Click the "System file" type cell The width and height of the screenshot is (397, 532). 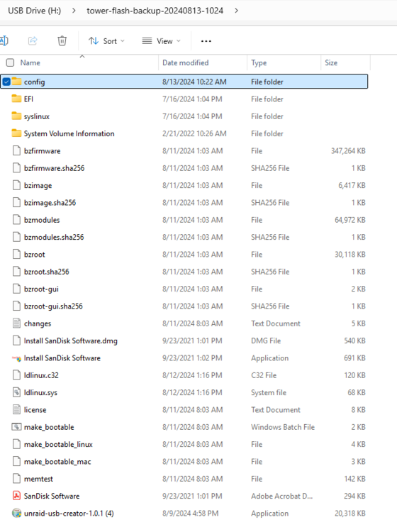(269, 392)
